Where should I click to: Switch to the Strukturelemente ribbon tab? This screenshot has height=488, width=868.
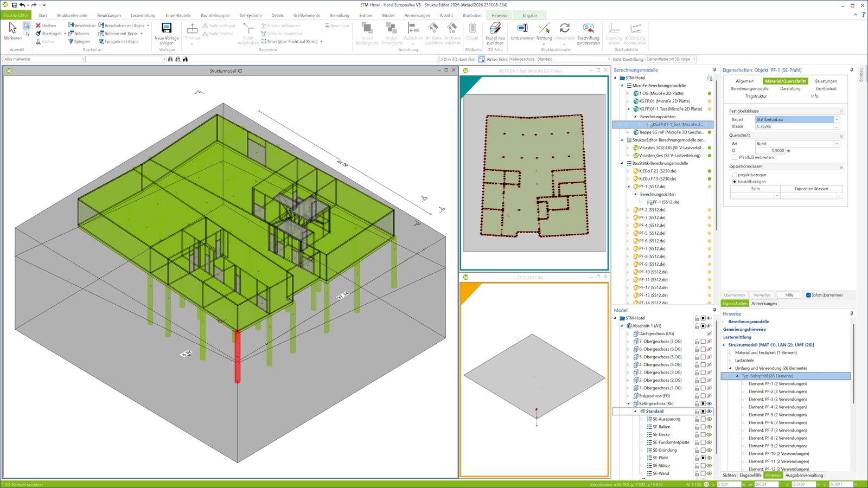[x=72, y=16]
